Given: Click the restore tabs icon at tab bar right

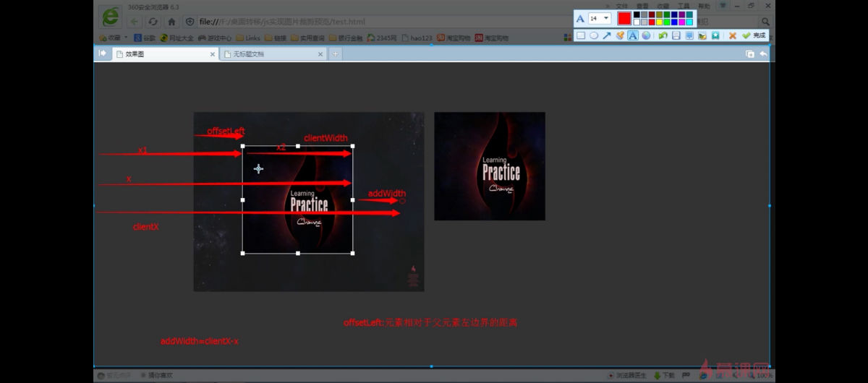Looking at the screenshot, I should point(750,54).
